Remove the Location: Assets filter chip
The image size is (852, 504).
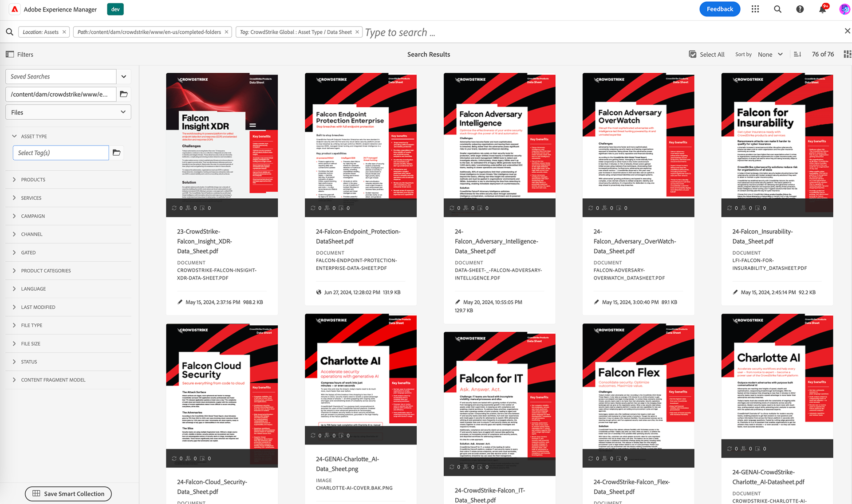tap(64, 32)
